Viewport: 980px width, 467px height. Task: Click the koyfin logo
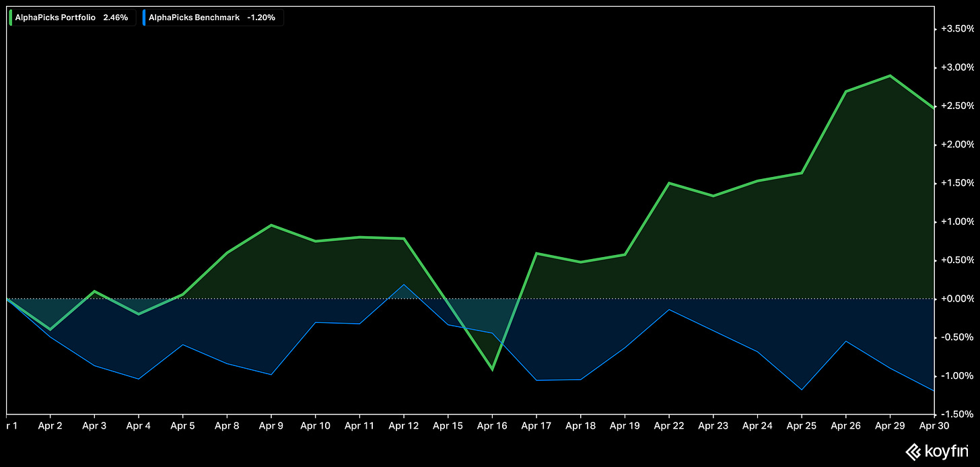[x=936, y=451]
